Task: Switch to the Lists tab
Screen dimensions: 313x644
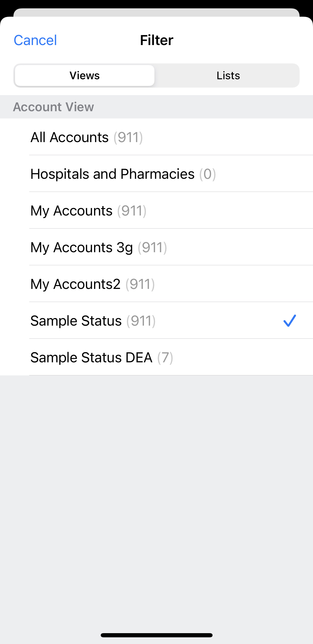Action: coord(228,76)
